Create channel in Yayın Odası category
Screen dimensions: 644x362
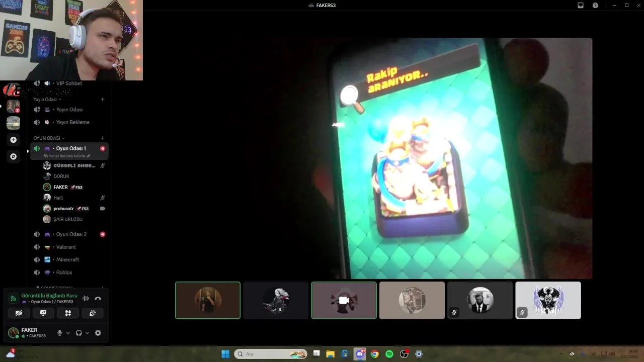pyautogui.click(x=103, y=99)
